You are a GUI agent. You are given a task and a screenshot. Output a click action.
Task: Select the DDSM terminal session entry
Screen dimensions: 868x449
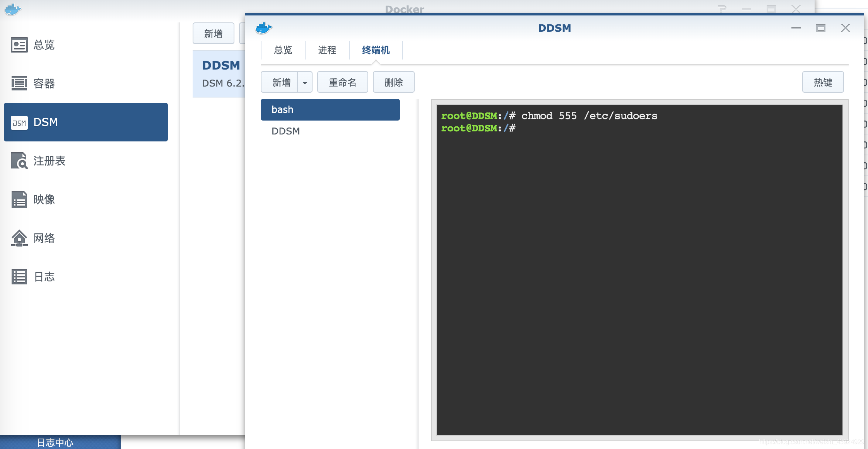[x=286, y=131]
